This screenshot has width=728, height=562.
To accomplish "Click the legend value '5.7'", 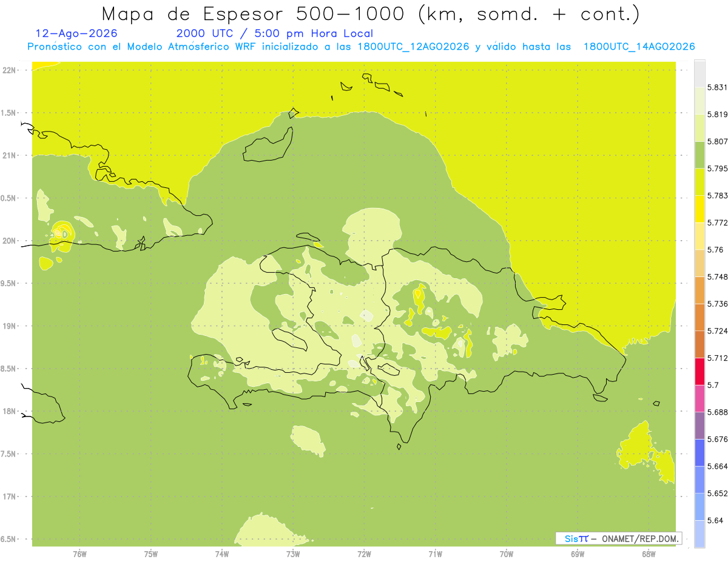I will (x=713, y=385).
